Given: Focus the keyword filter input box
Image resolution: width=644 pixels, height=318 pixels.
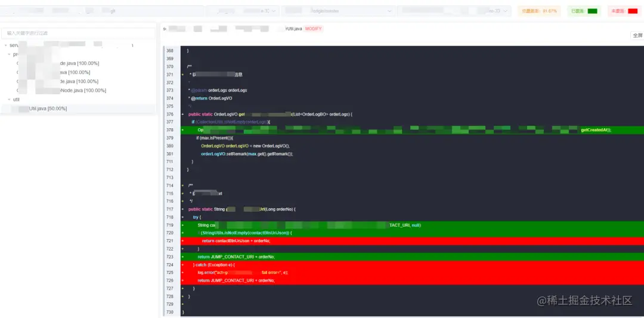Looking at the screenshot, I should (79, 33).
